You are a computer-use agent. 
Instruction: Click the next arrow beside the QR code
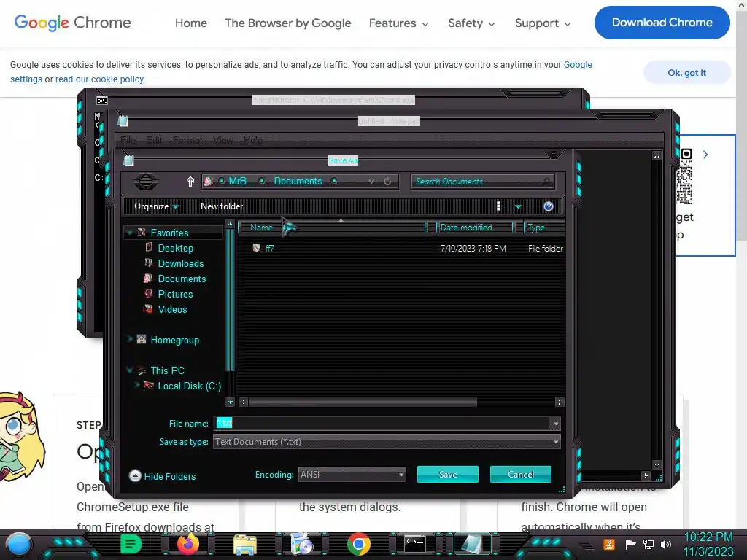click(x=705, y=155)
